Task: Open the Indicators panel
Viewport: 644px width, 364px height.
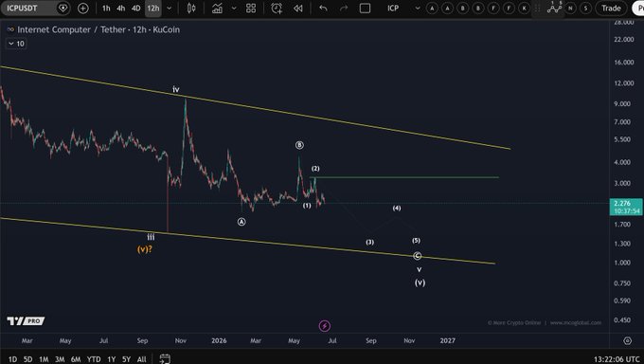Action: (x=217, y=9)
